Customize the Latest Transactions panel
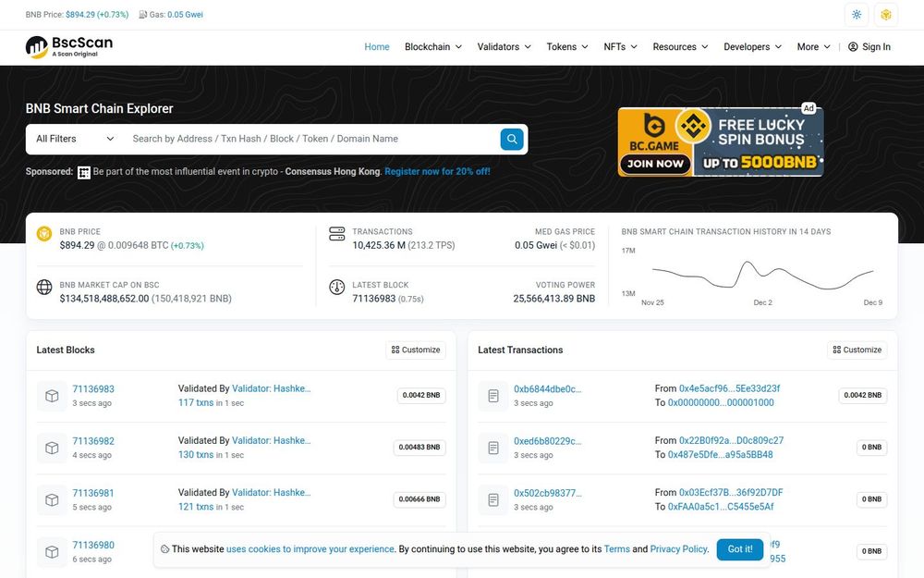This screenshot has width=924, height=578. [x=857, y=350]
